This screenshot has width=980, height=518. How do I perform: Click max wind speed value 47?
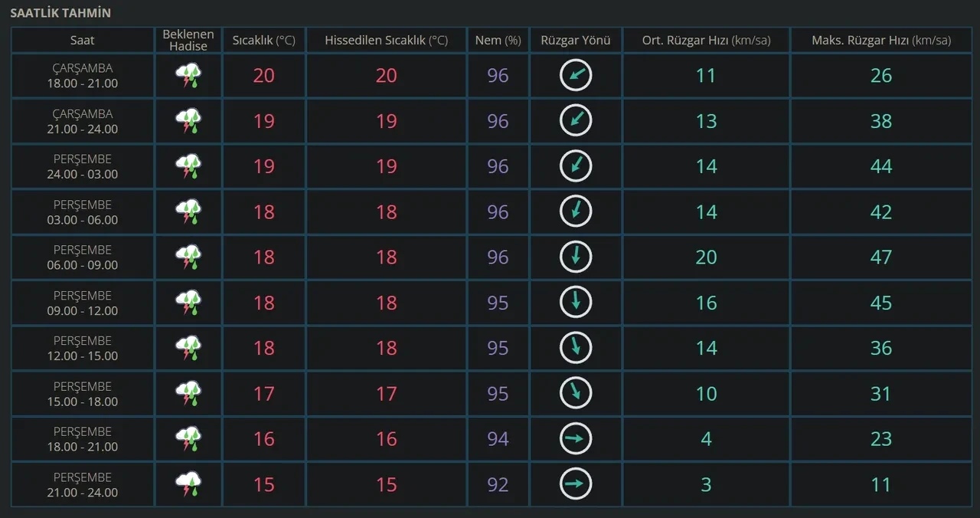[x=881, y=257]
